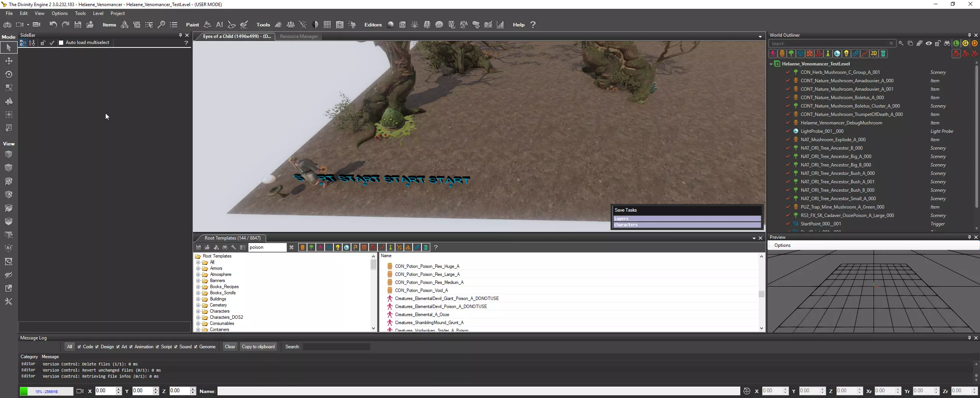The height and width of the screenshot is (398, 980).
Task: Open the AI paint tool
Action: coord(219,24)
